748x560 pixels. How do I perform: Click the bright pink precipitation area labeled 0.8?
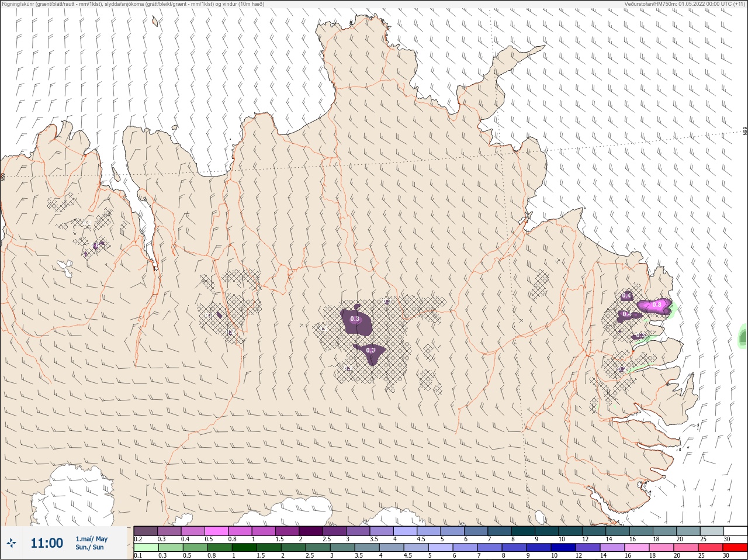[654, 306]
